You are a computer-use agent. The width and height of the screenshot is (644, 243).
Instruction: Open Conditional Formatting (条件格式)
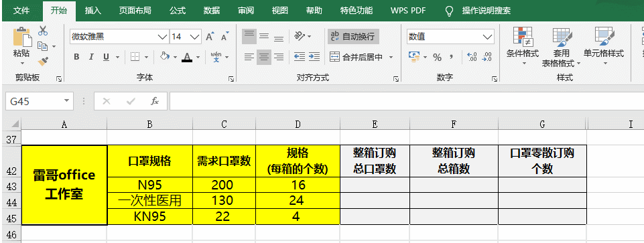pyautogui.click(x=523, y=46)
